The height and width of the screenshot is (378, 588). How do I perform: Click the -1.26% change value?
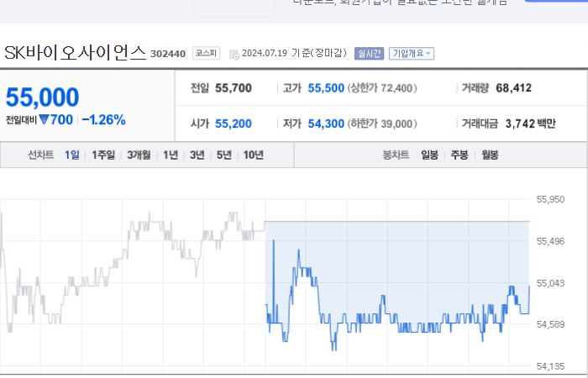[104, 120]
